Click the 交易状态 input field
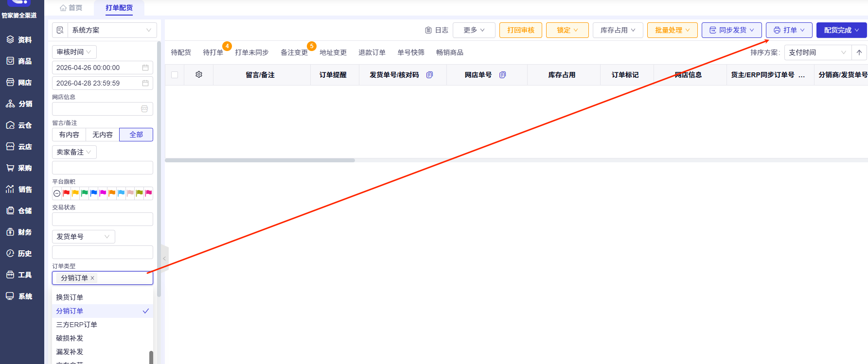Screen dimensions: 868x364 point(103,219)
